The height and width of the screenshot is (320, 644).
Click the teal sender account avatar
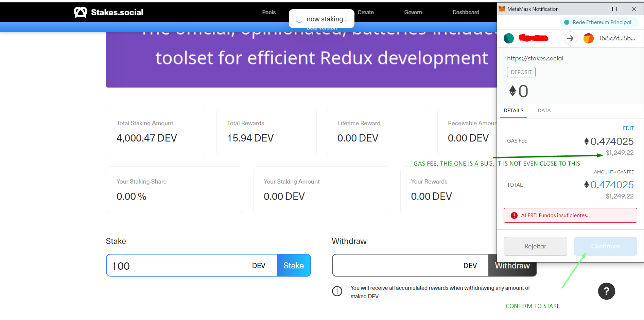pos(509,38)
